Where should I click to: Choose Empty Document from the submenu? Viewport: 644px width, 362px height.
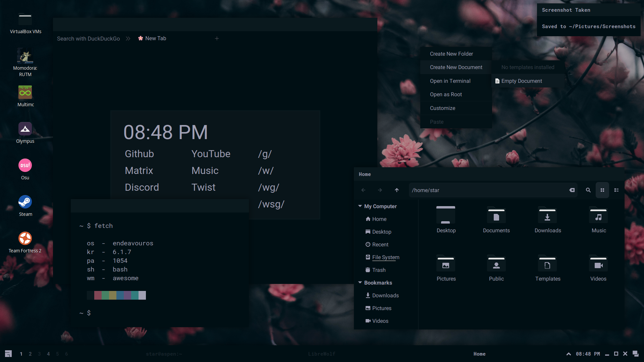click(x=522, y=81)
